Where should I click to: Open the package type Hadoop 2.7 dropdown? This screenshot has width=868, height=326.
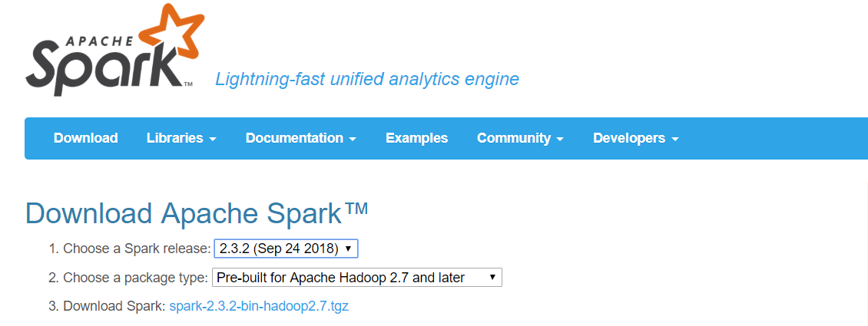tap(357, 278)
